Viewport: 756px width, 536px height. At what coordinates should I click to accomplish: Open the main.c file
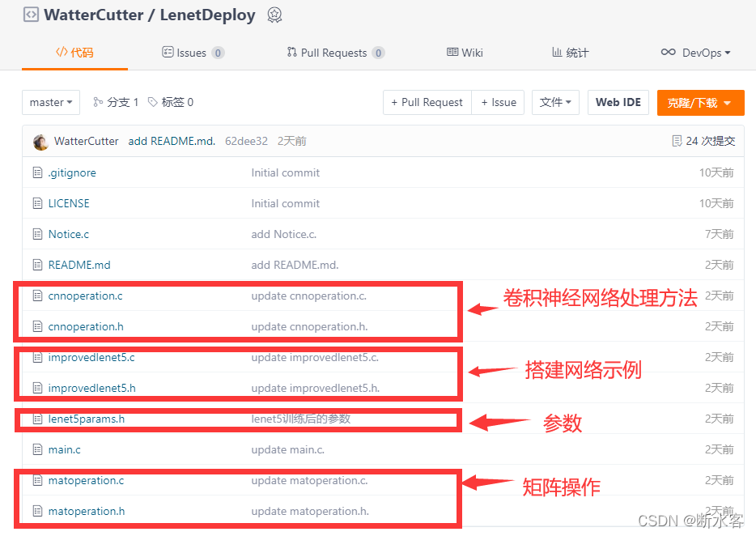(65, 449)
